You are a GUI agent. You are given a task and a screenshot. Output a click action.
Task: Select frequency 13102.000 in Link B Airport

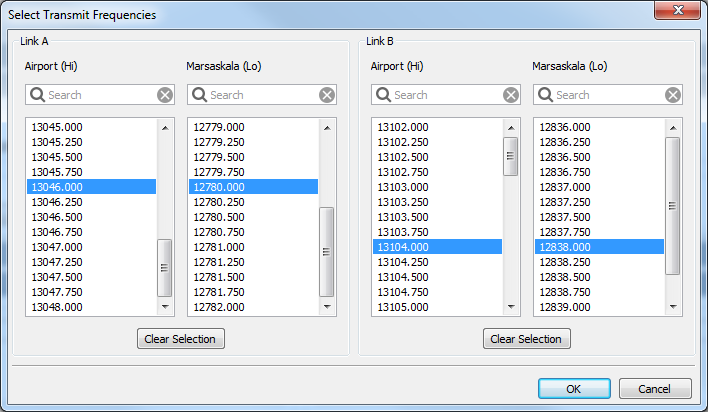click(x=438, y=127)
